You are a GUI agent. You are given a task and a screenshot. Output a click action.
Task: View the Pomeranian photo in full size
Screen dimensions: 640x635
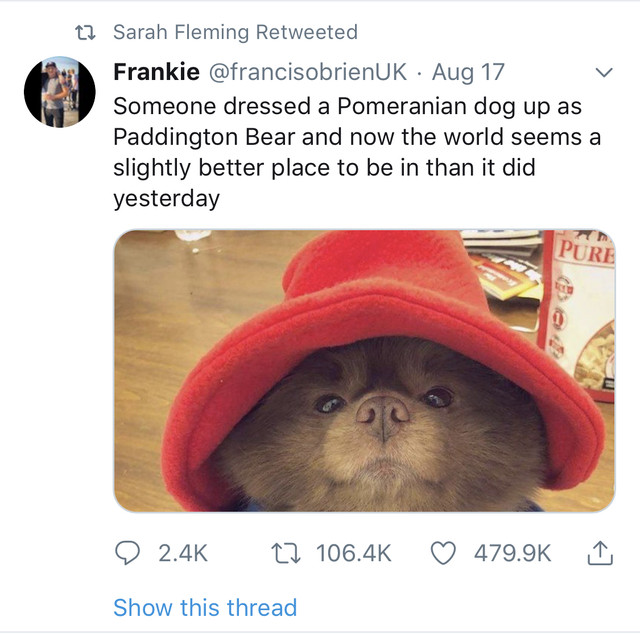[x=364, y=370]
